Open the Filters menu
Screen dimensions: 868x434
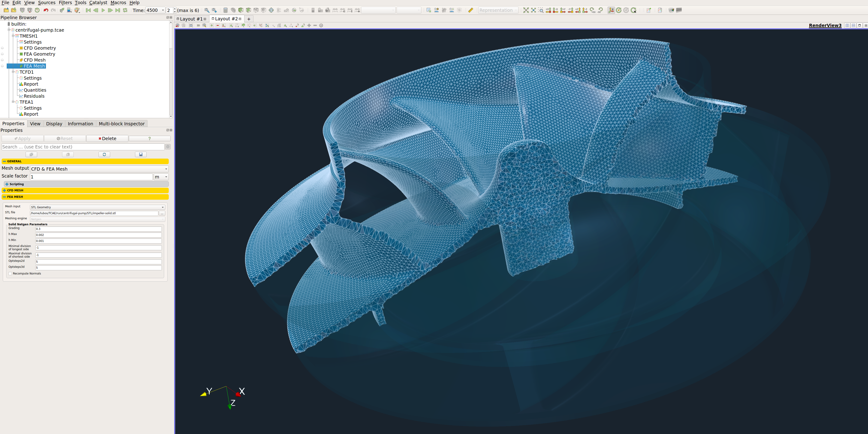65,2
